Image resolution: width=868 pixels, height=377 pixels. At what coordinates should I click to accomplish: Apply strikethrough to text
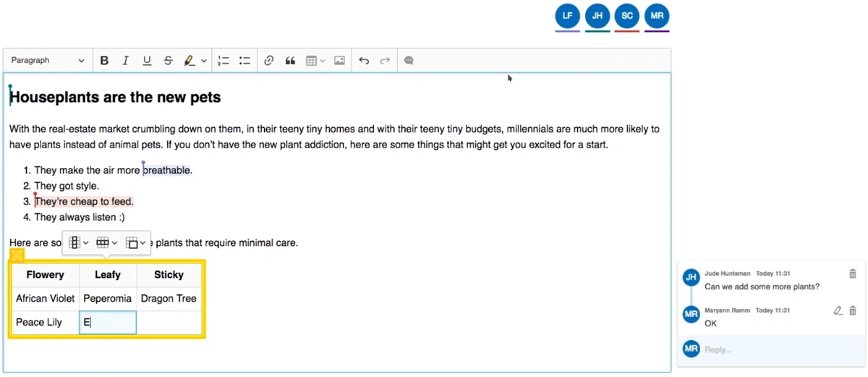(x=168, y=61)
